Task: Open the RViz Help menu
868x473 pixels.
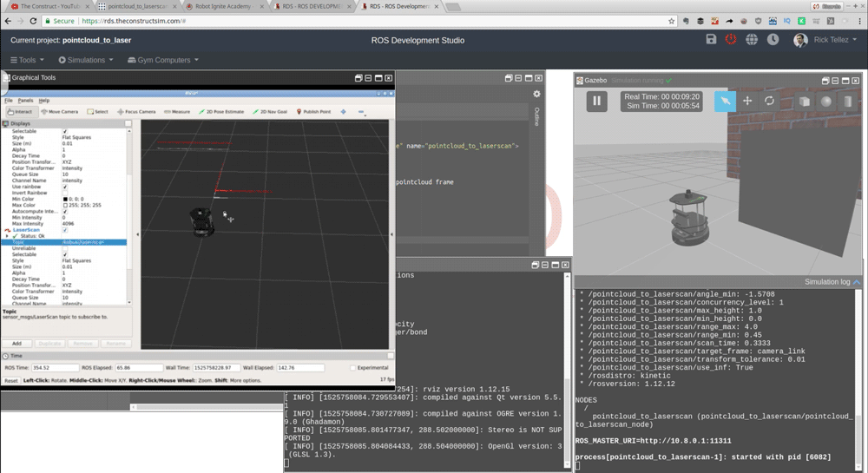Action: click(x=43, y=101)
